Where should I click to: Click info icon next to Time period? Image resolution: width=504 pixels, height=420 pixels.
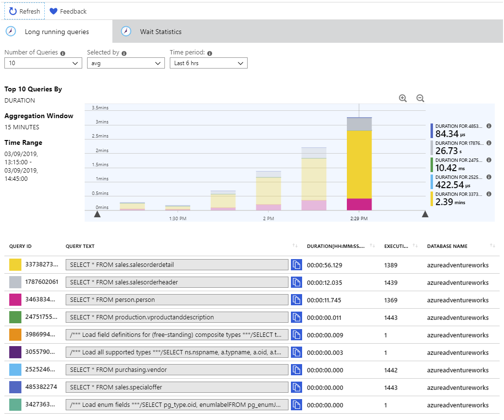210,53
